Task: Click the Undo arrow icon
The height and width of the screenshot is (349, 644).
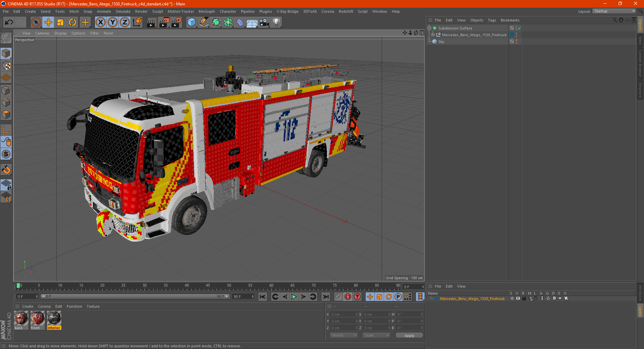Action: pyautogui.click(x=9, y=22)
